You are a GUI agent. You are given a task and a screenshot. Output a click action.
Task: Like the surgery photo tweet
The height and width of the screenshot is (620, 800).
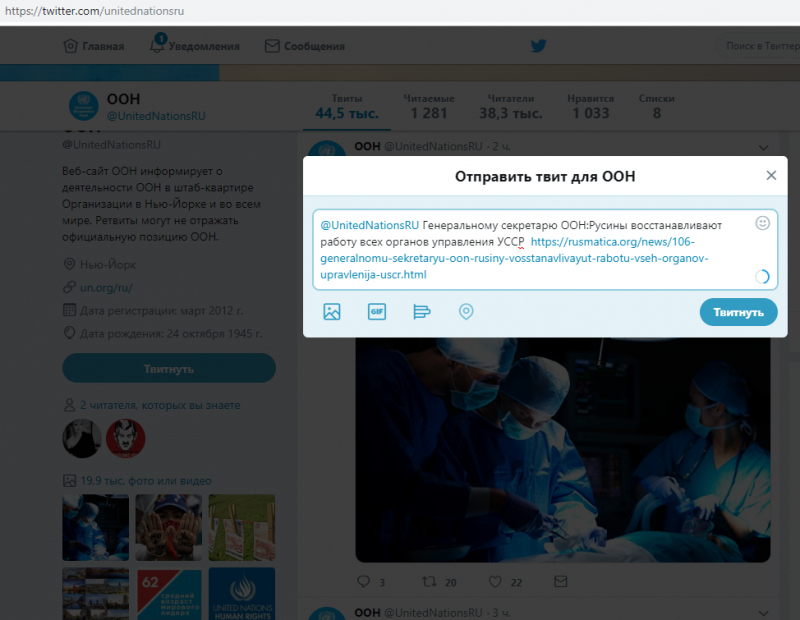click(495, 581)
